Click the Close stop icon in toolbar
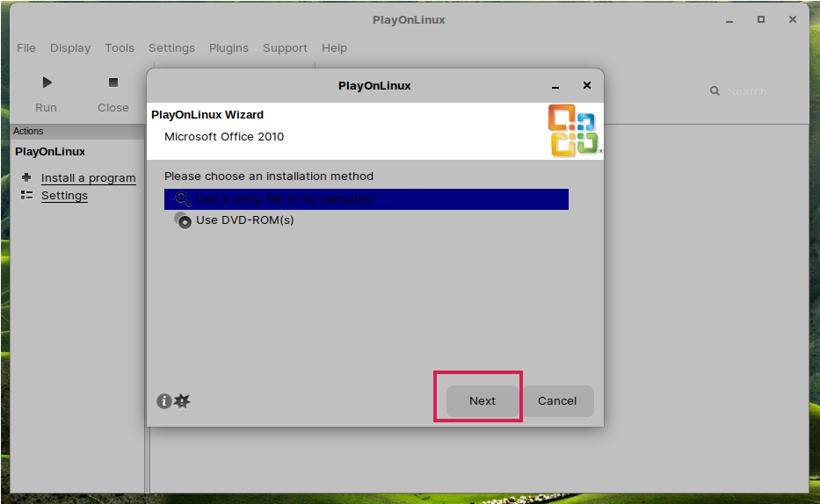This screenshot has height=504, width=820. [113, 83]
